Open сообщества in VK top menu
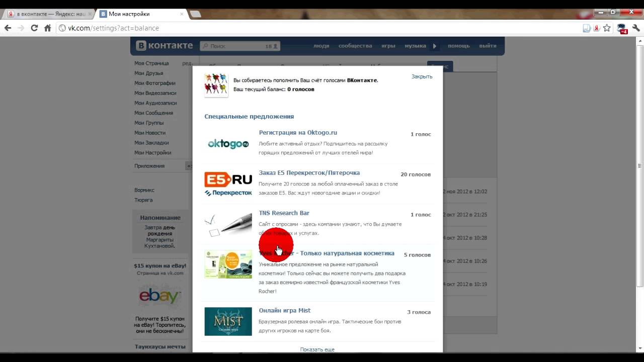Image resolution: width=644 pixels, height=362 pixels. (355, 46)
